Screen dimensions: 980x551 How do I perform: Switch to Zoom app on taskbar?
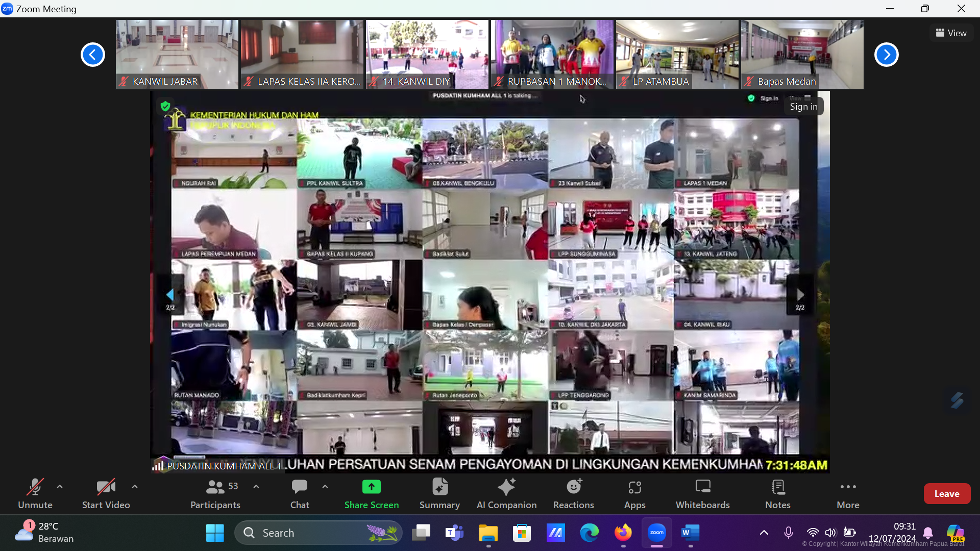(x=657, y=533)
